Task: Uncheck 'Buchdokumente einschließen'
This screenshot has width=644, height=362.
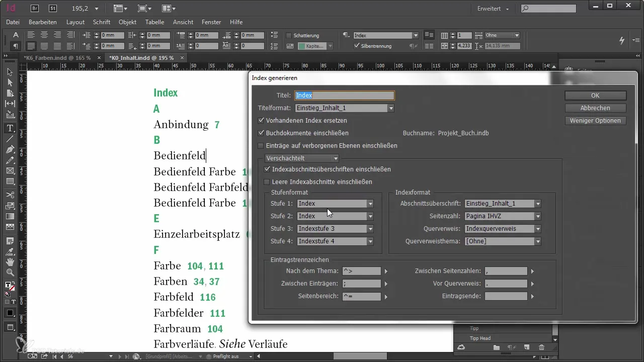Action: tap(261, 133)
